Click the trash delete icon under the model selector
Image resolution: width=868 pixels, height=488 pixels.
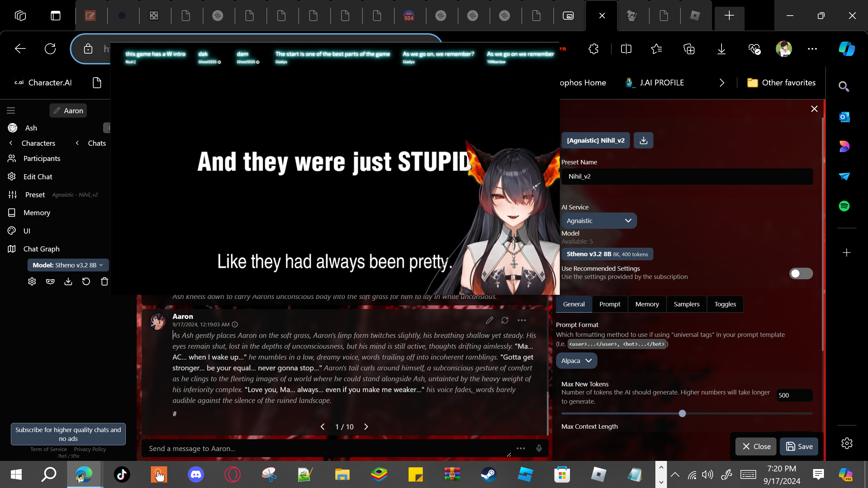tap(104, 281)
